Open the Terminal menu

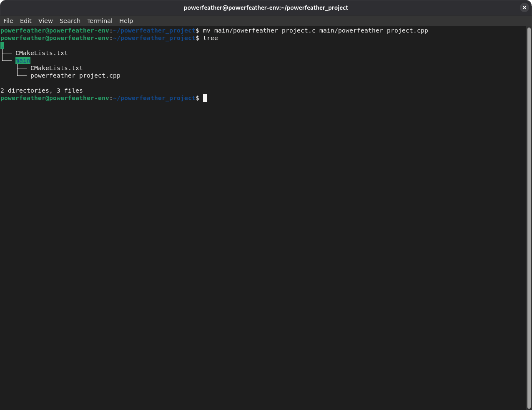click(x=100, y=21)
